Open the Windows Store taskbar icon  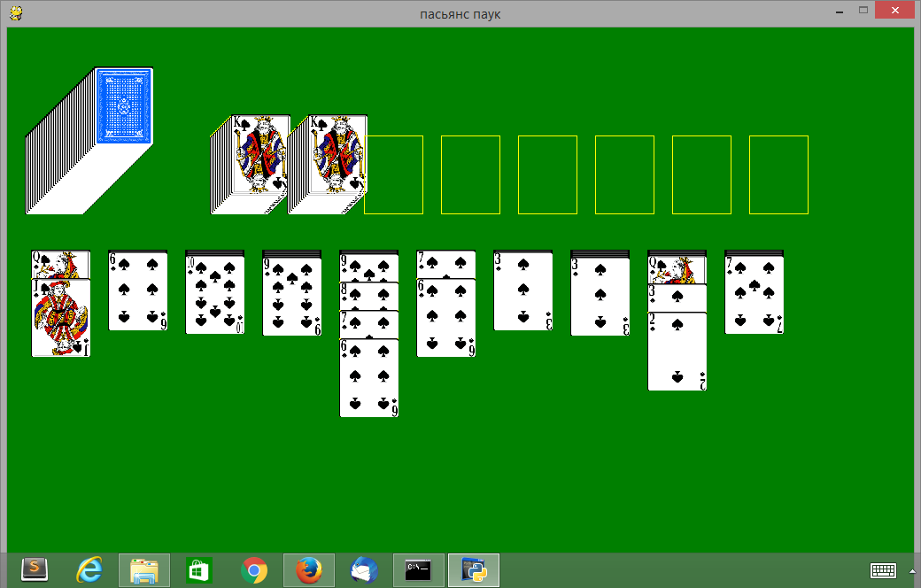[198, 570]
